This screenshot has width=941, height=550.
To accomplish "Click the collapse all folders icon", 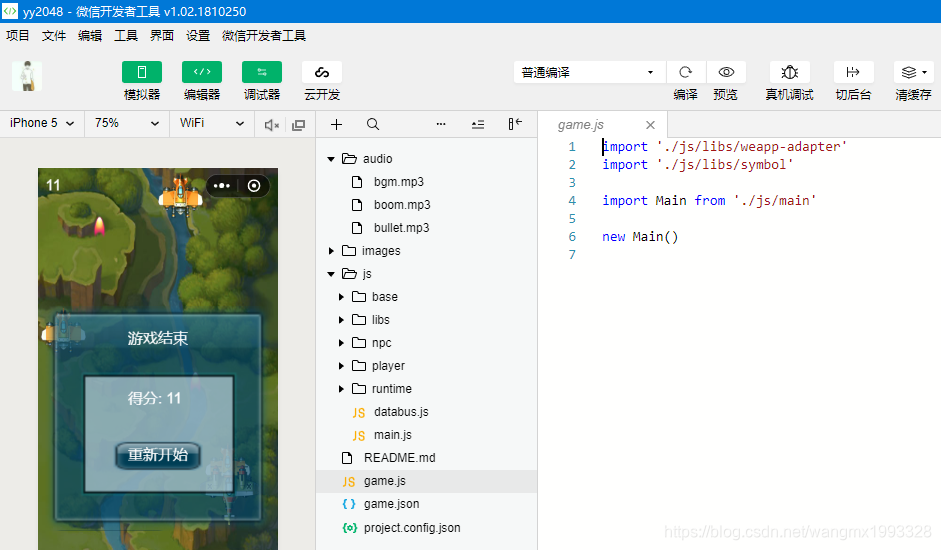I will [x=478, y=124].
